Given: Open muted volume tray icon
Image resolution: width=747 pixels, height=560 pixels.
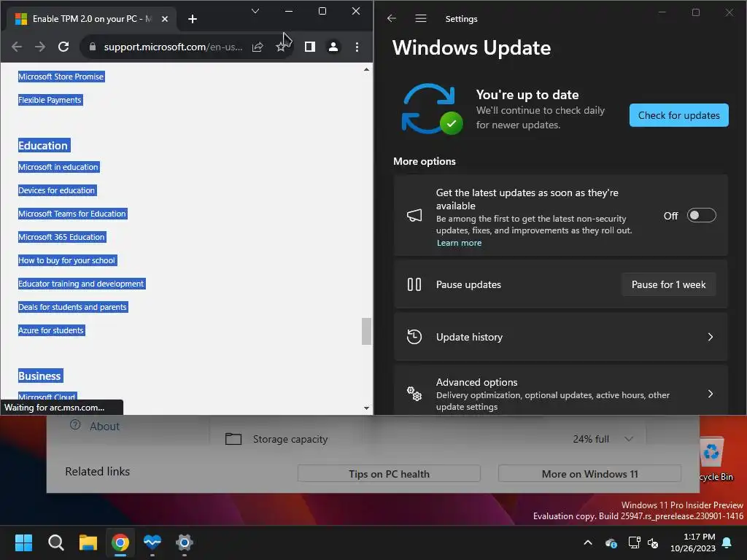Looking at the screenshot, I should [653, 542].
